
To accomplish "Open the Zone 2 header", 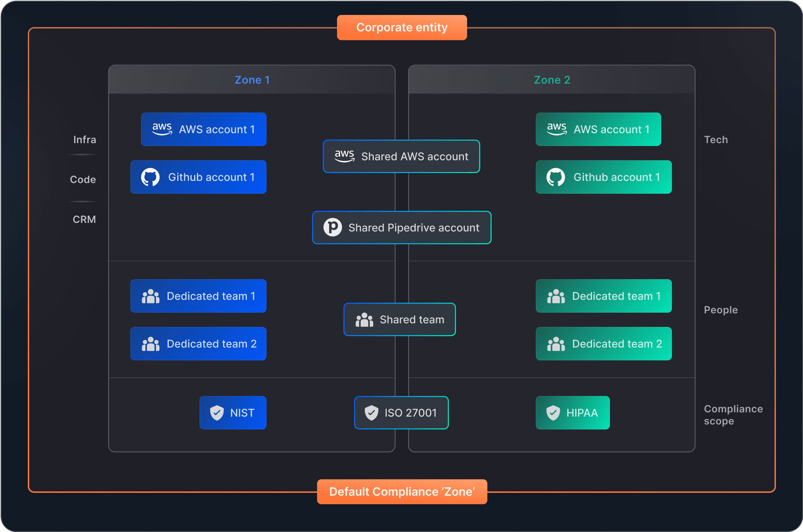I will point(552,80).
